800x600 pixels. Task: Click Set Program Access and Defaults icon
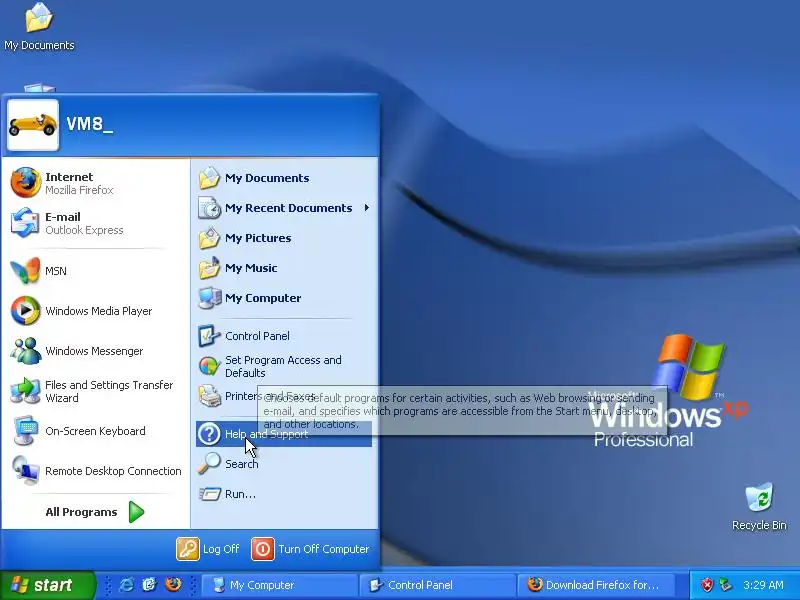pos(209,366)
